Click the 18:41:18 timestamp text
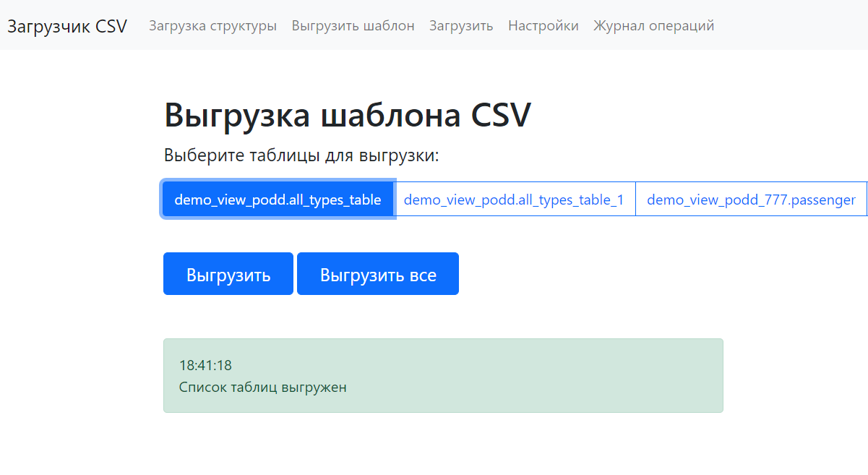 click(205, 365)
